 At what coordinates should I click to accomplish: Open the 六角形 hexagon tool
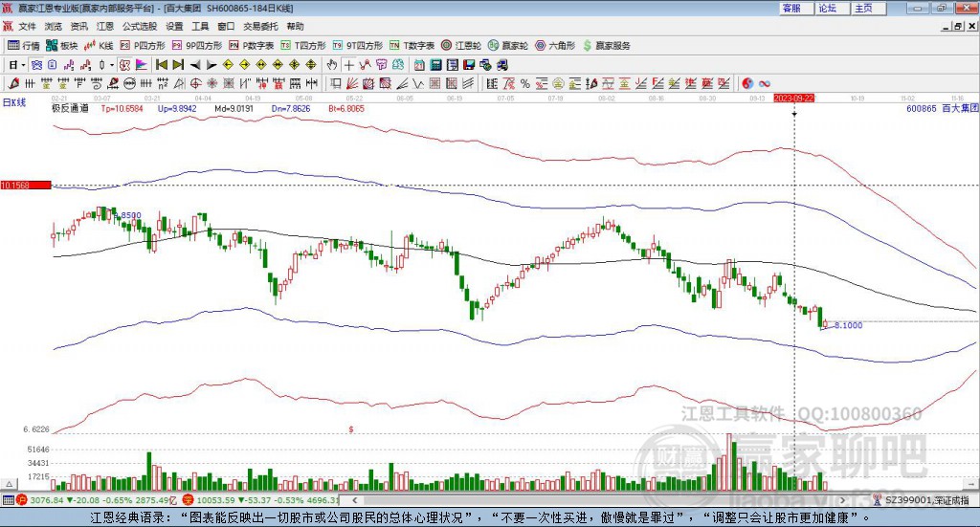[x=555, y=46]
